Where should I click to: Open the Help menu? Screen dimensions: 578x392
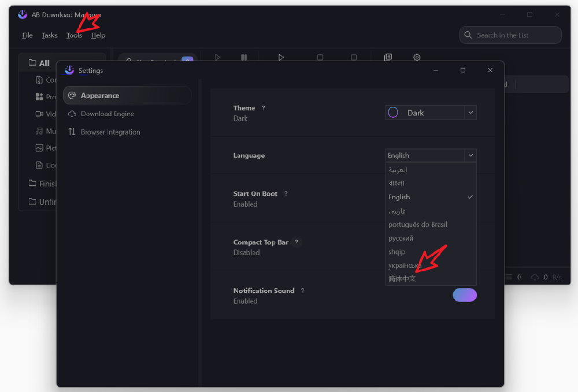[98, 35]
